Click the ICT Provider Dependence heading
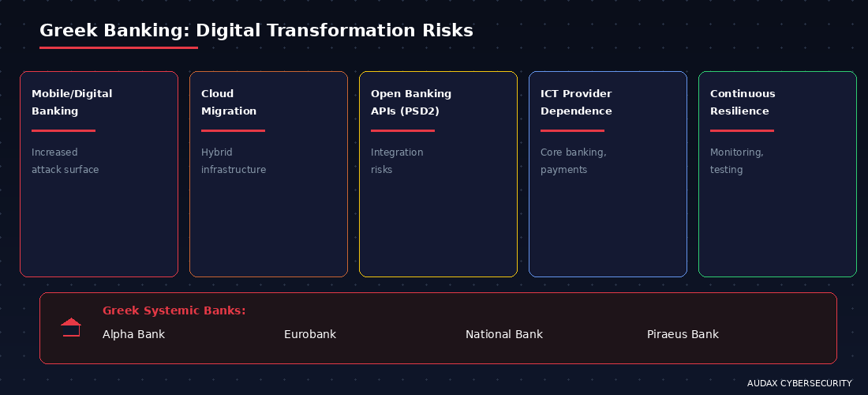This screenshot has height=395, width=868. (576, 102)
